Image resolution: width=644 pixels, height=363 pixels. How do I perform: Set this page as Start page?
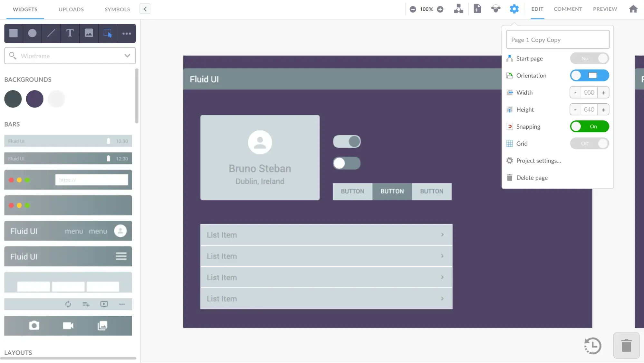pos(590,58)
